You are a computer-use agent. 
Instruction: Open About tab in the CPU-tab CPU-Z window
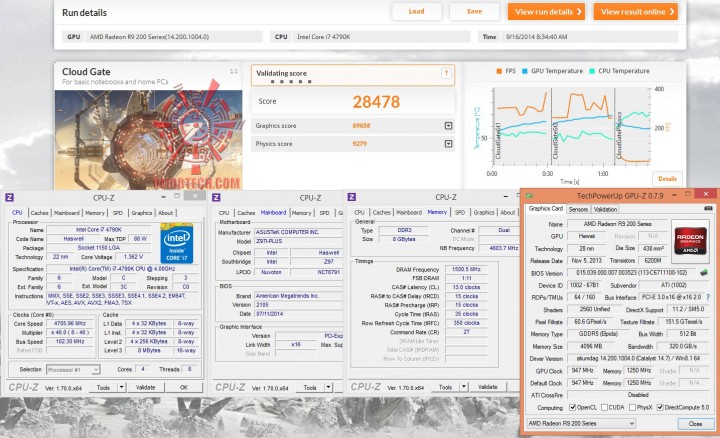point(165,213)
